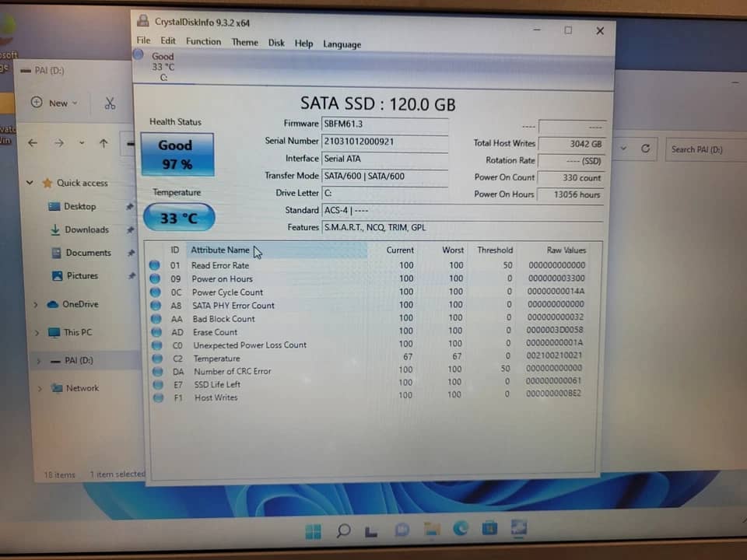The image size is (747, 560).
Task: Click the Firmware field SBFM61.3
Action: click(x=384, y=124)
